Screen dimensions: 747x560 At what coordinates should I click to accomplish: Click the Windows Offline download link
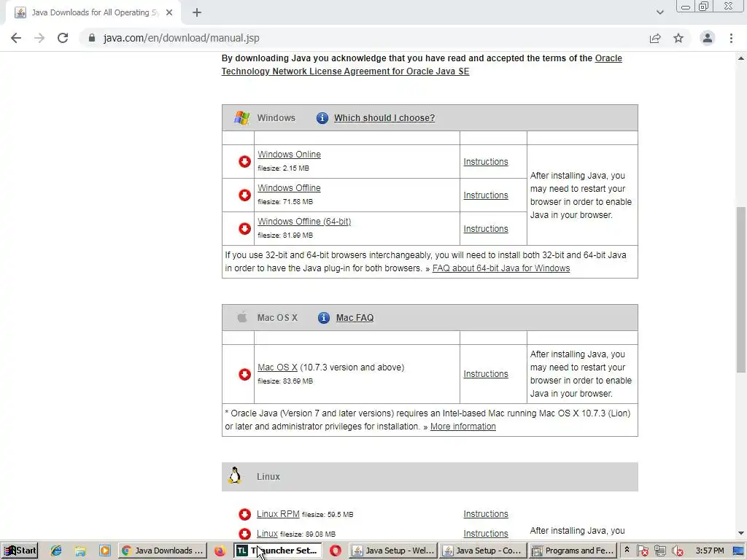[x=289, y=188]
